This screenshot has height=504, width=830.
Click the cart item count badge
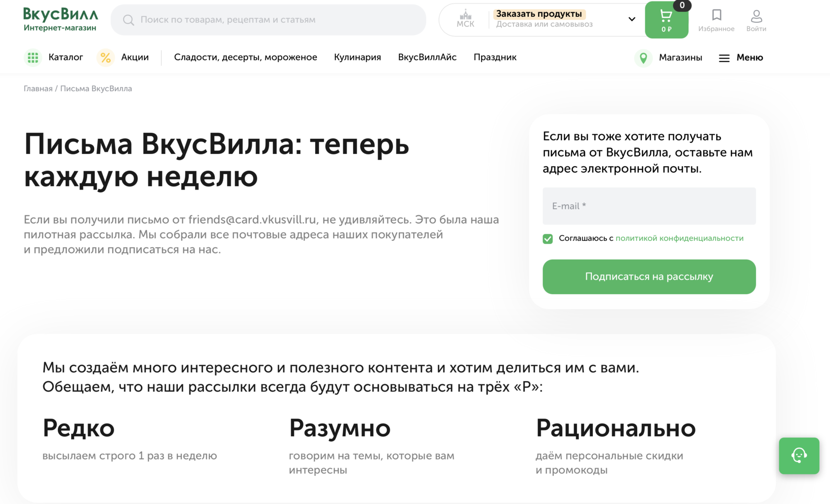click(x=682, y=5)
